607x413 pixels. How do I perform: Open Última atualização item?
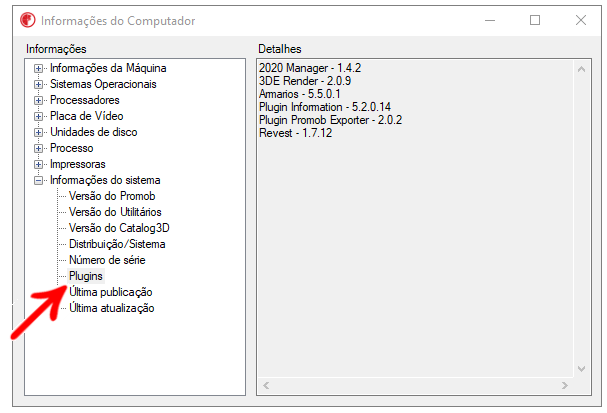click(x=111, y=308)
